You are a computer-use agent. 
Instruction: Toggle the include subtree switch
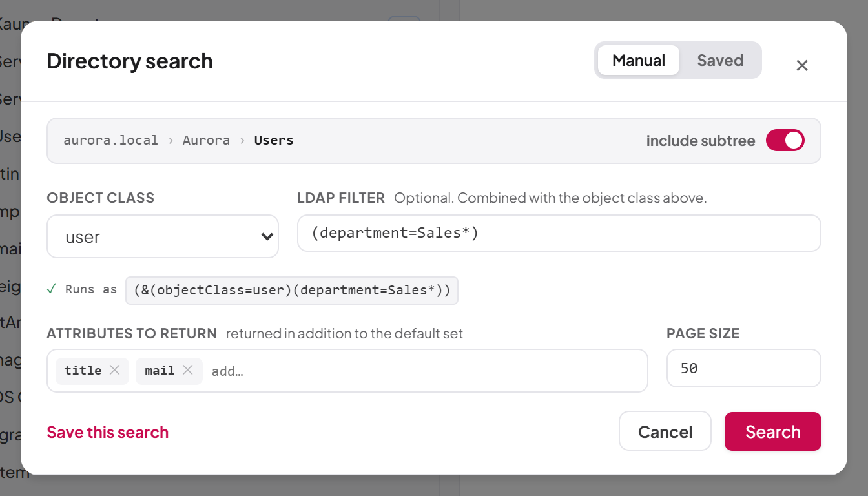click(x=785, y=140)
